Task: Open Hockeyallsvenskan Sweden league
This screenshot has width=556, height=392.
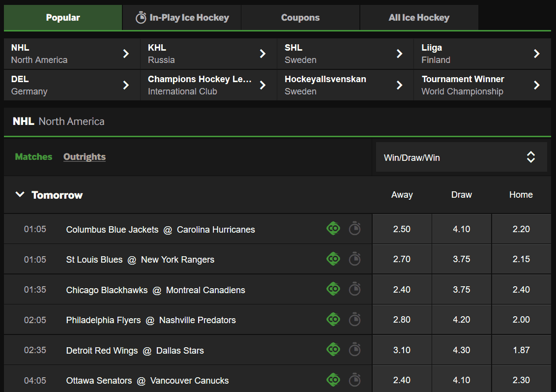Action: point(346,85)
